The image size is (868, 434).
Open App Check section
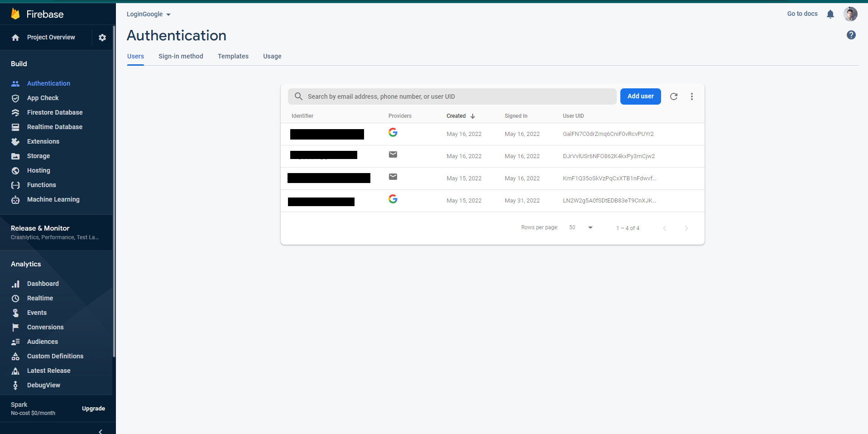point(43,98)
